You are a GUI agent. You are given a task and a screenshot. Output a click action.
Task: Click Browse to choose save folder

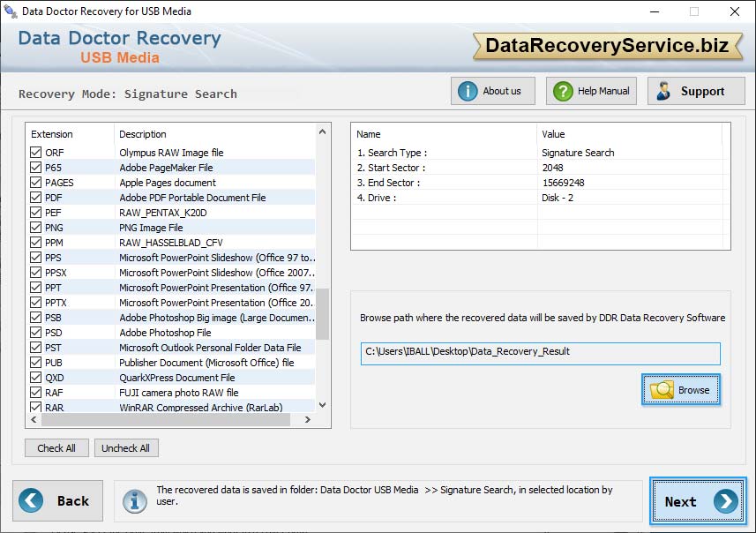(681, 390)
